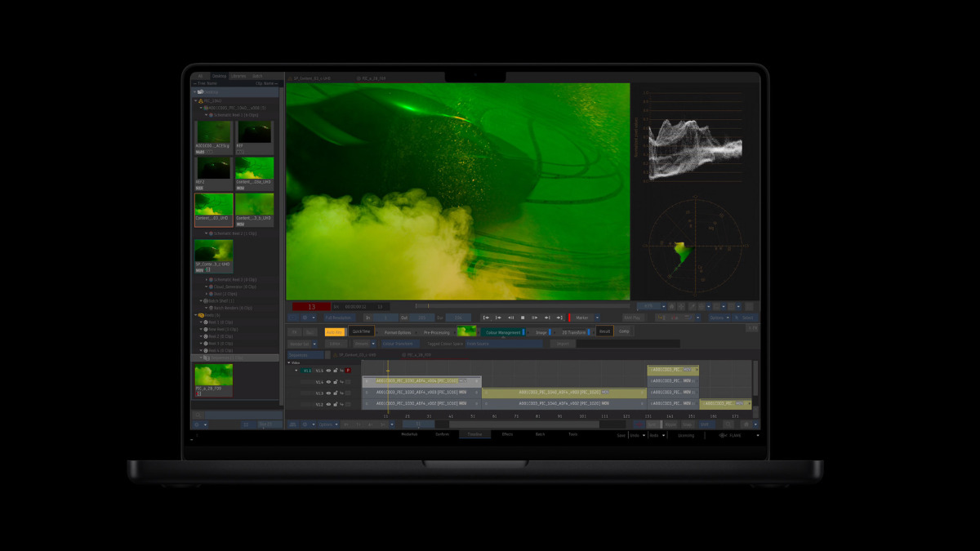Click the lock icon on track V1.4
The width and height of the screenshot is (980, 551).
[x=336, y=381]
